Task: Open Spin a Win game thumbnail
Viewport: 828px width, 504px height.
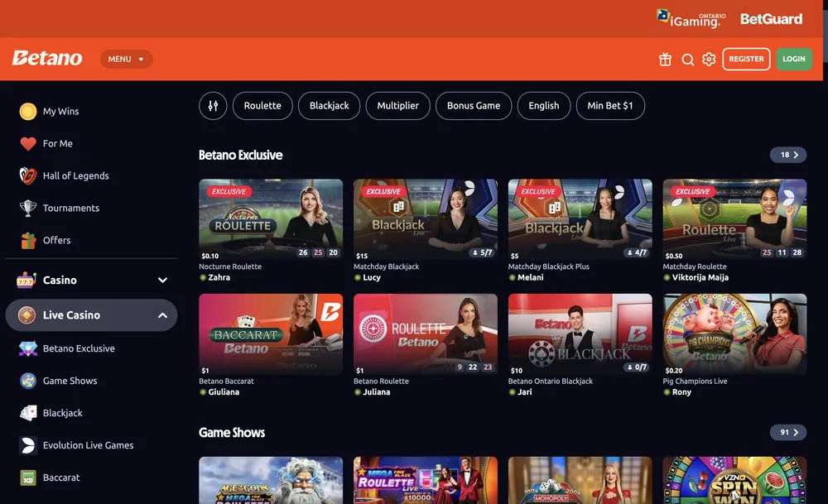Action: tap(734, 480)
